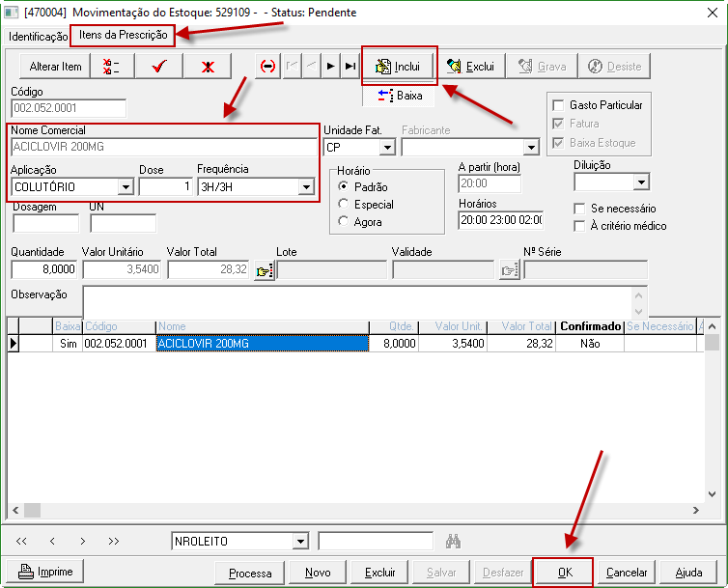Screen dimensions: 728x588
Task: Click the Confirmado column header
Action: (x=591, y=326)
